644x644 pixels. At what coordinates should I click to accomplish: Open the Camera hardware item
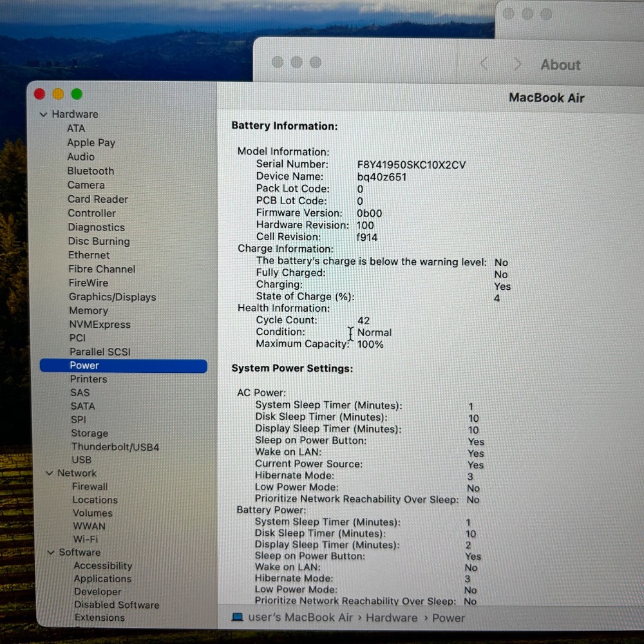86,185
